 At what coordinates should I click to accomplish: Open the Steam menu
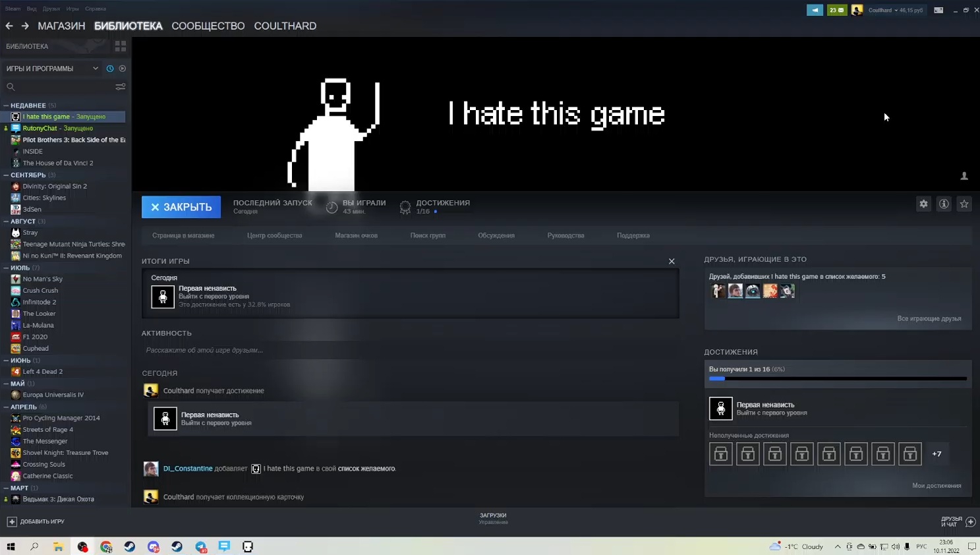click(x=13, y=9)
